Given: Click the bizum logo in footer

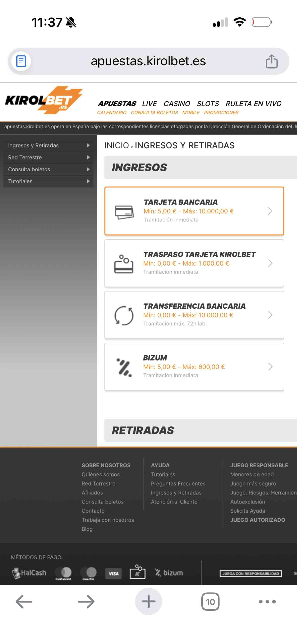Looking at the screenshot, I should (x=169, y=573).
